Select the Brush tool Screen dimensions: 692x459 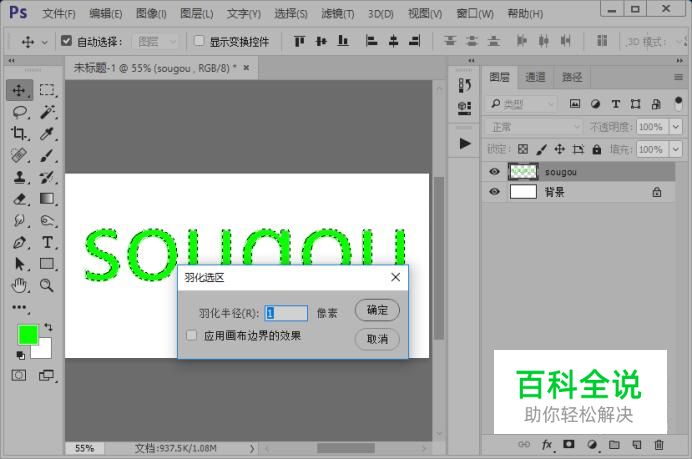(47, 155)
